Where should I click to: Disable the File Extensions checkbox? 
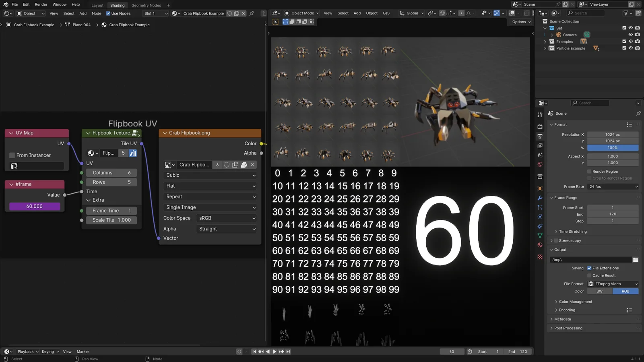(589, 268)
